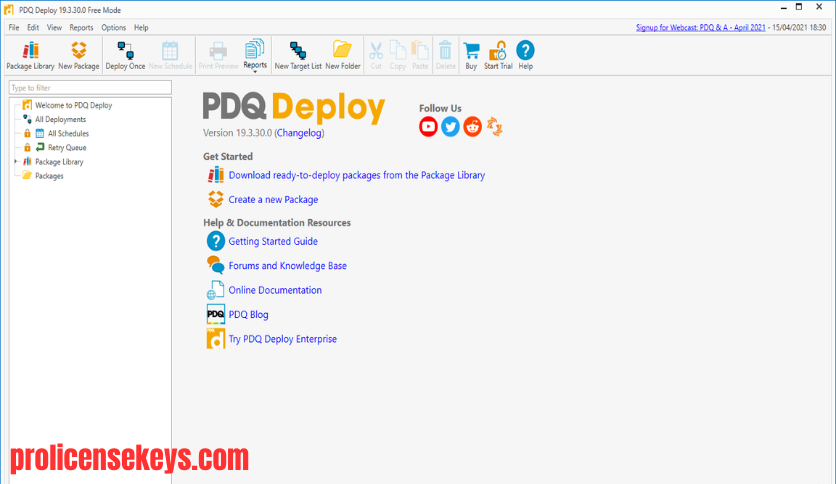Click the Signup for Webcast link
The width and height of the screenshot is (836, 484).
701,28
